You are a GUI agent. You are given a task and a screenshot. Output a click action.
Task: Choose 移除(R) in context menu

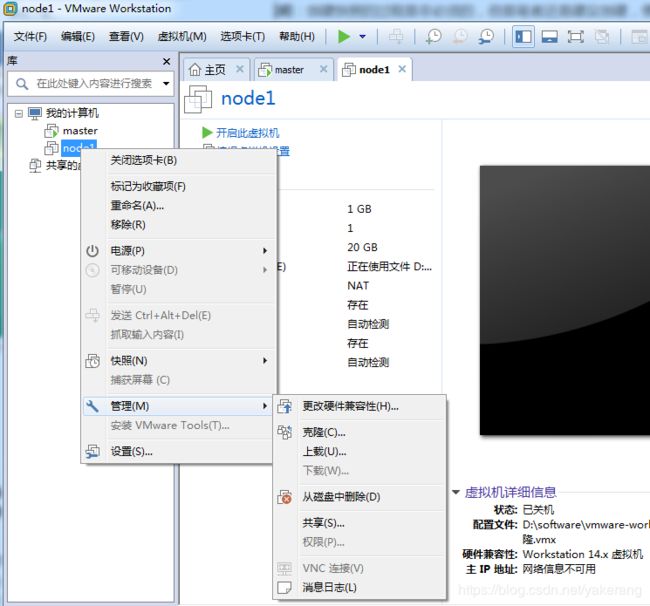tap(179, 225)
